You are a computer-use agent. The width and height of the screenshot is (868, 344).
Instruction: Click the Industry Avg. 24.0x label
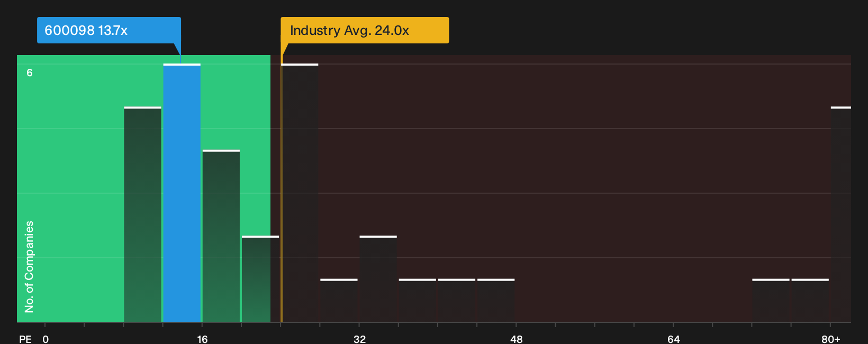(365, 30)
